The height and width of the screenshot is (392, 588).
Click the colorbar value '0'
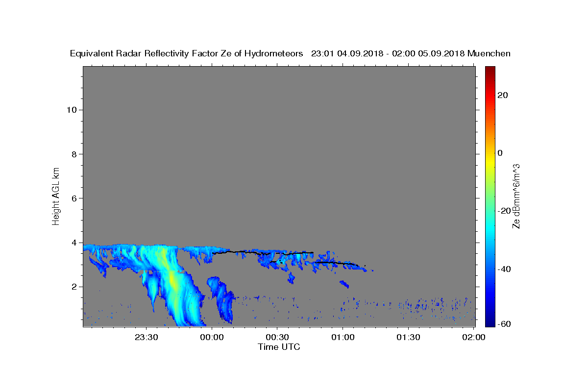[x=500, y=153]
